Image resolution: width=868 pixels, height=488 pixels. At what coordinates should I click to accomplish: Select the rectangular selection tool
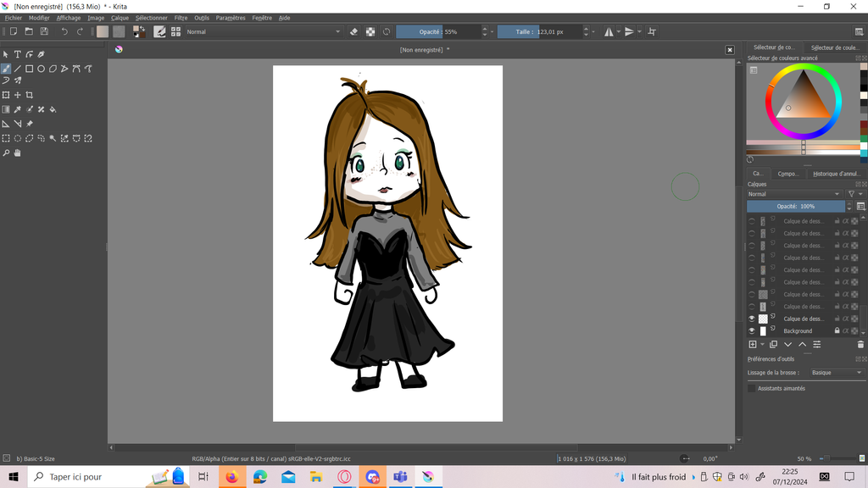(6, 138)
